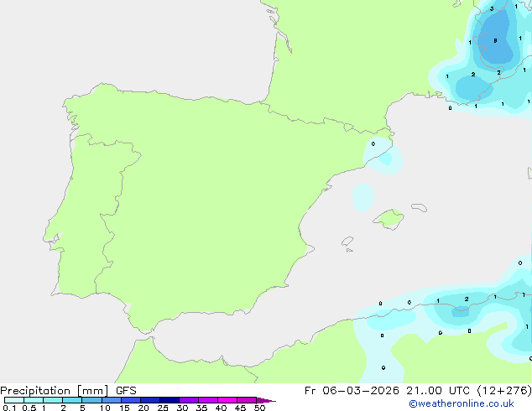Select the 0.1–0.5 mm palest legend swatch

14,400
